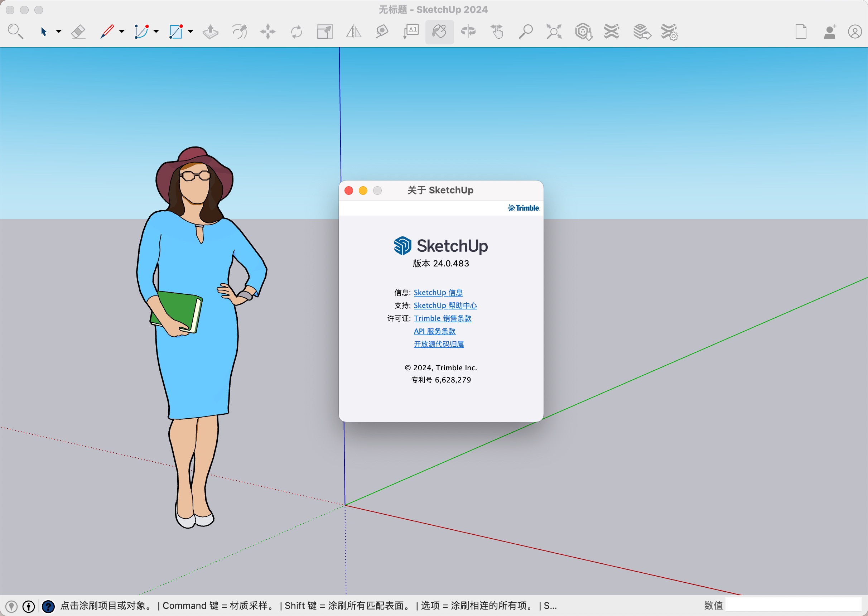The width and height of the screenshot is (868, 616).
Task: Close the 关于 SketchUp dialog
Action: tap(349, 191)
